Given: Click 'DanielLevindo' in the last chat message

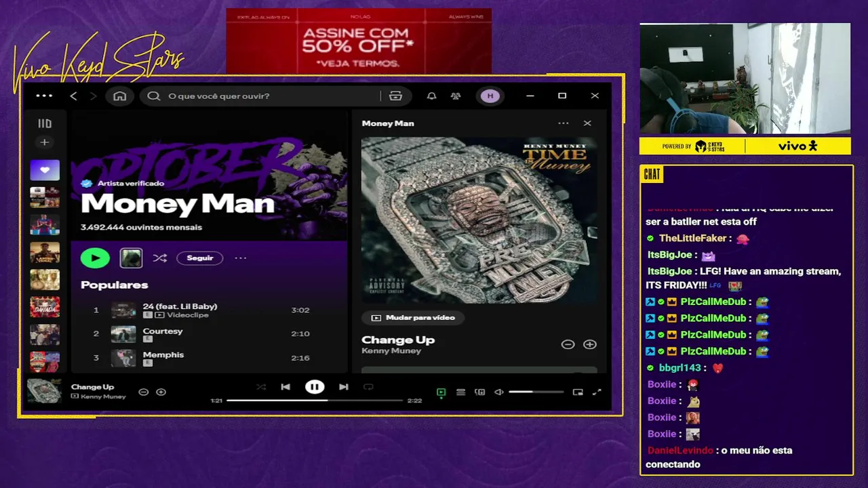Looking at the screenshot, I should (x=680, y=451).
